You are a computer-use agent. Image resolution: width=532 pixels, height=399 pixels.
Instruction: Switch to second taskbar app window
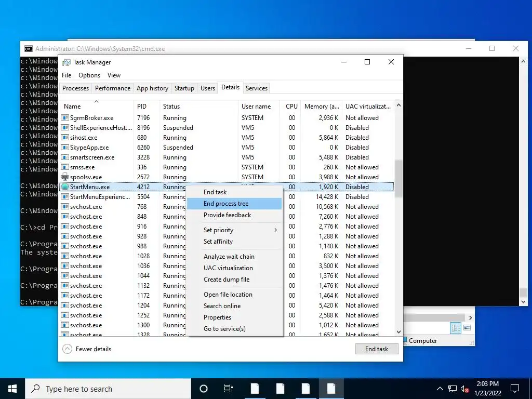point(280,389)
